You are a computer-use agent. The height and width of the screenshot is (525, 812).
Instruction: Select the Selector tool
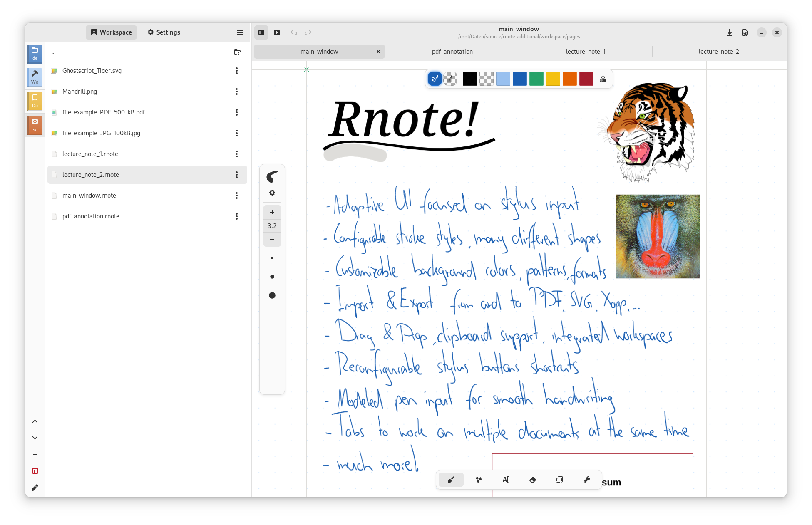559,480
